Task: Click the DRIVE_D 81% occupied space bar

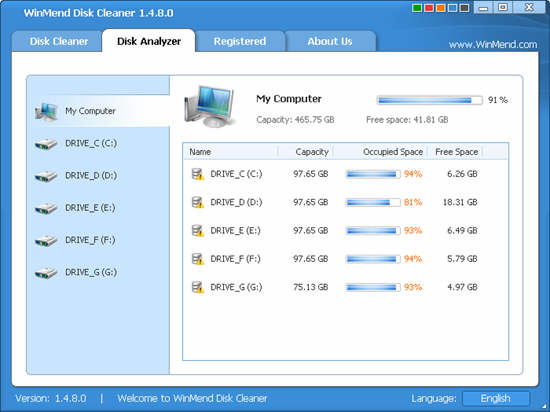Action: (373, 202)
